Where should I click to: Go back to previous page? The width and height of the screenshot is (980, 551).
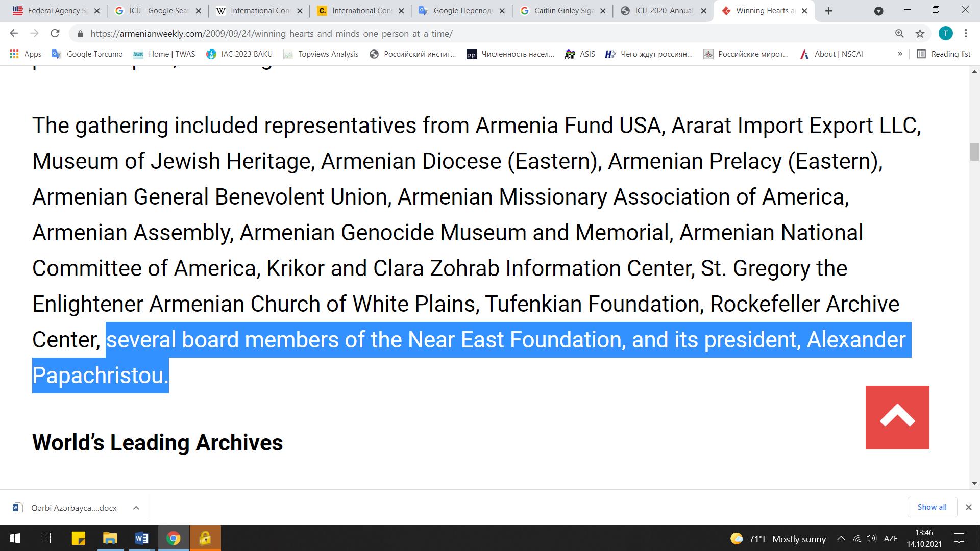pos(14,34)
